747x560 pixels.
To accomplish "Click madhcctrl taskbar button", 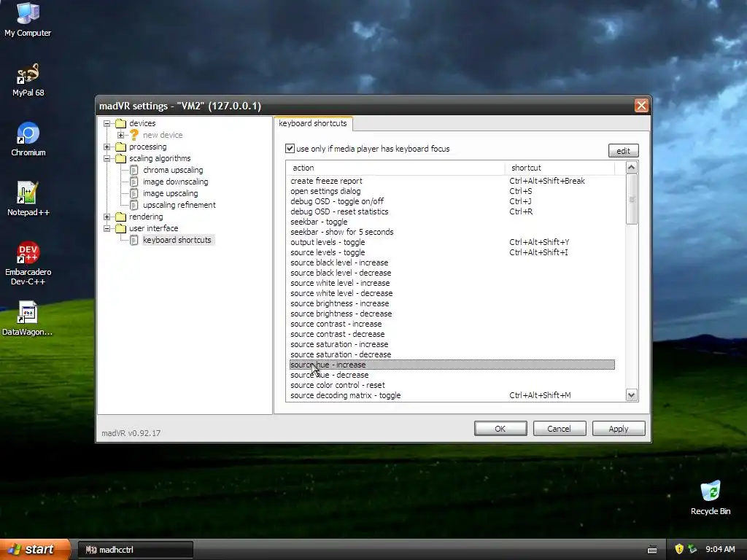I will tap(135, 550).
